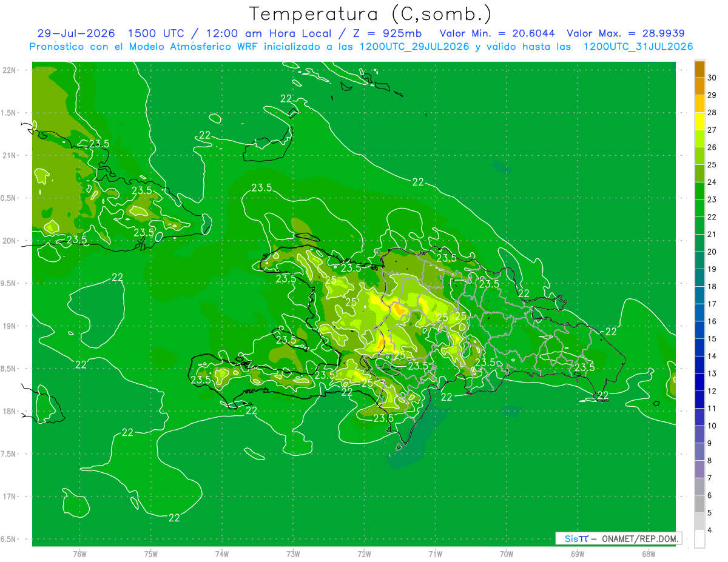This screenshot has height=562, width=728.
Task: Click the '74W' longitude axis label
Action: (221, 554)
